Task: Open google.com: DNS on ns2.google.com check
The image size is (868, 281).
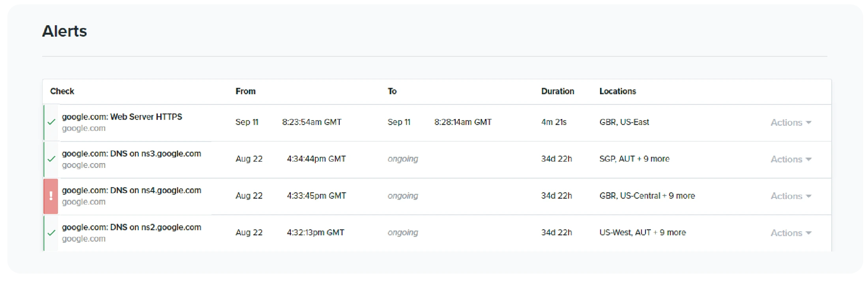Action: (x=131, y=227)
